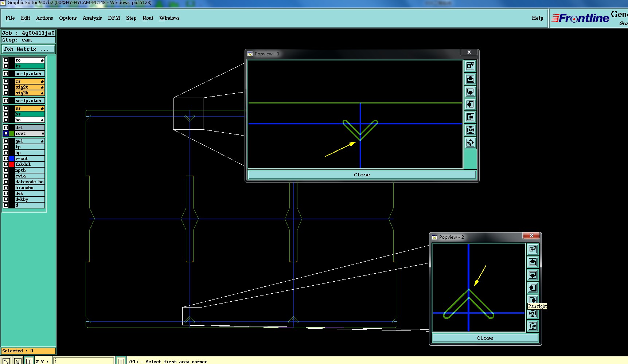
Task: Pan right in Popview - 1
Action: pyautogui.click(x=470, y=117)
